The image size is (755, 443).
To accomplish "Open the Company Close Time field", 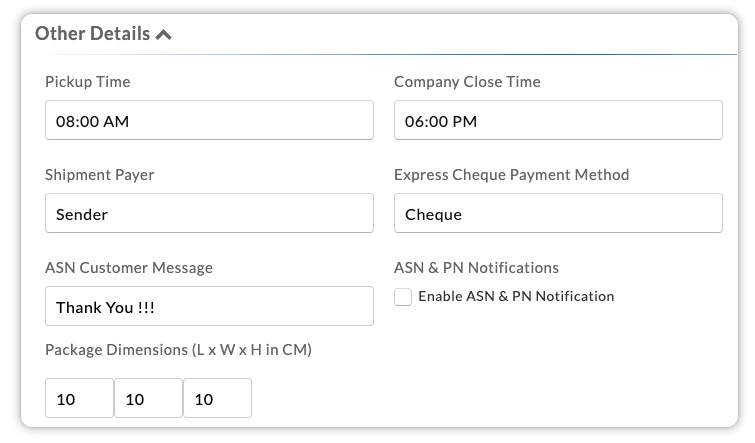I will (x=558, y=120).
